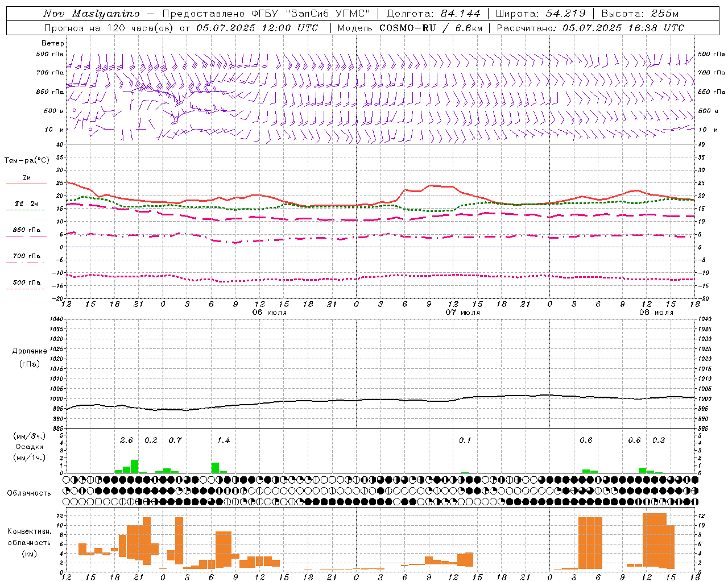Click the green precipitation bar under 1.4
This screenshot has width=728, height=582.
coord(215,468)
